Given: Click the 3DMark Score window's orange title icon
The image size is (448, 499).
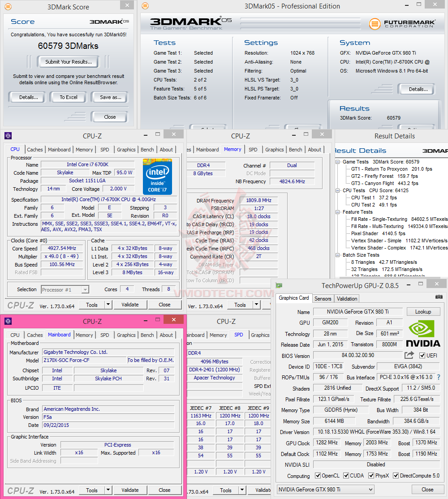Looking at the screenshot, I should (8, 7).
